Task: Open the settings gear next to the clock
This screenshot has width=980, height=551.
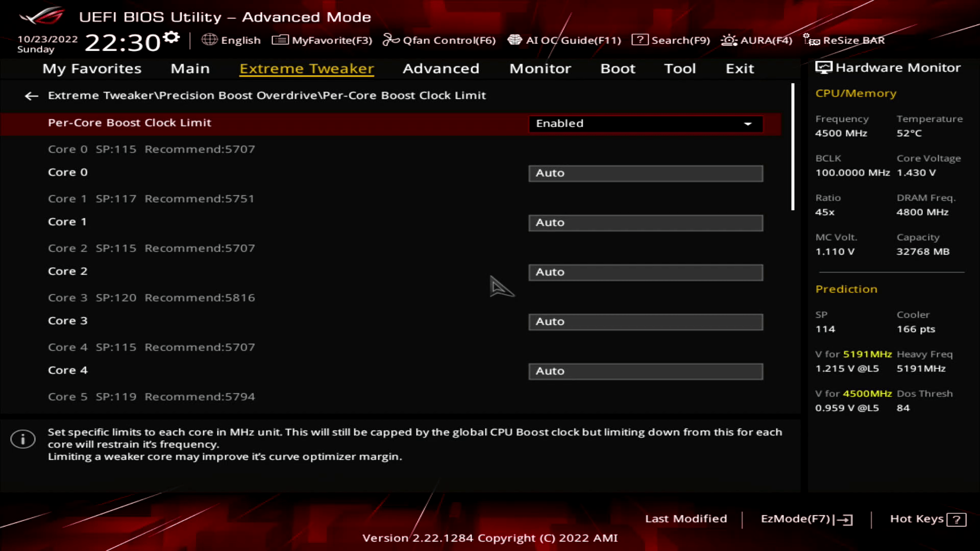Action: [172, 37]
